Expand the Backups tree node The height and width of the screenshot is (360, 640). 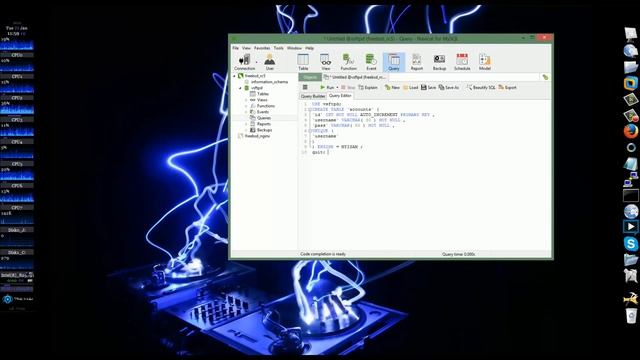[x=246, y=130]
